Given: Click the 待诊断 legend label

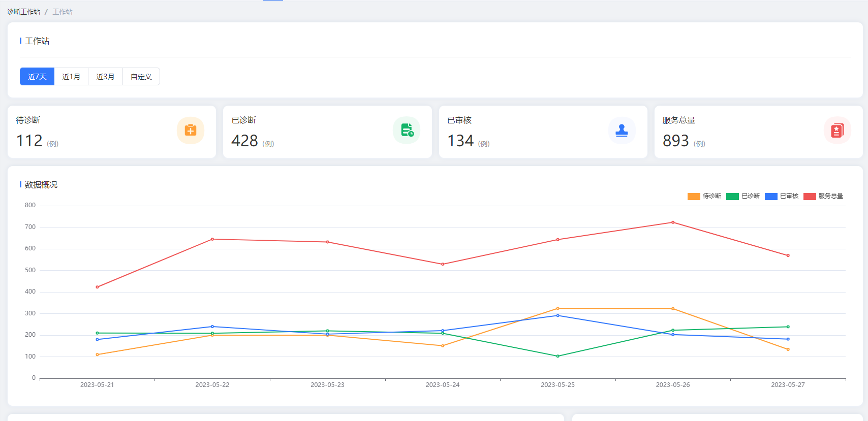Looking at the screenshot, I should [x=712, y=196].
